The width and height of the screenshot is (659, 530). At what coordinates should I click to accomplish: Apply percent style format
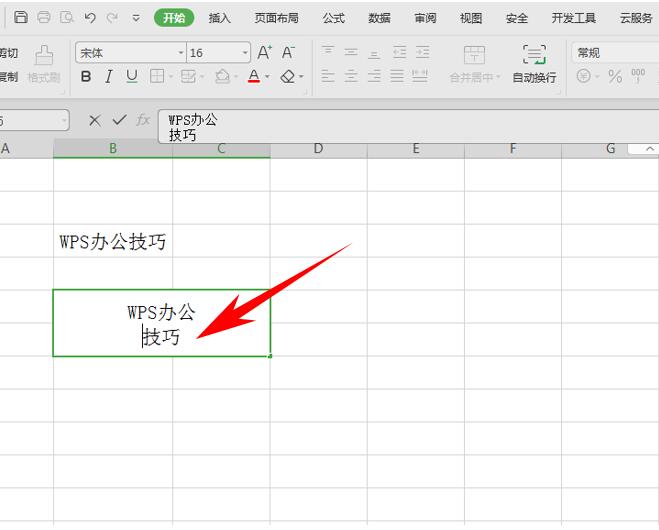(x=615, y=76)
